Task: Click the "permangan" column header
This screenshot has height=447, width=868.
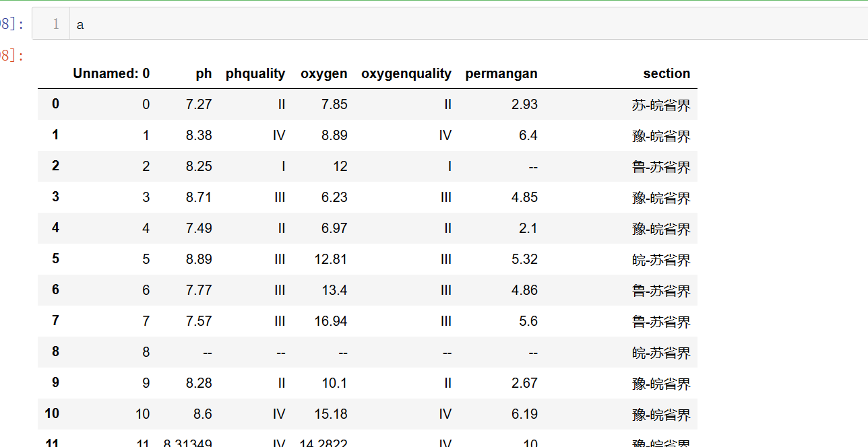Action: [501, 73]
